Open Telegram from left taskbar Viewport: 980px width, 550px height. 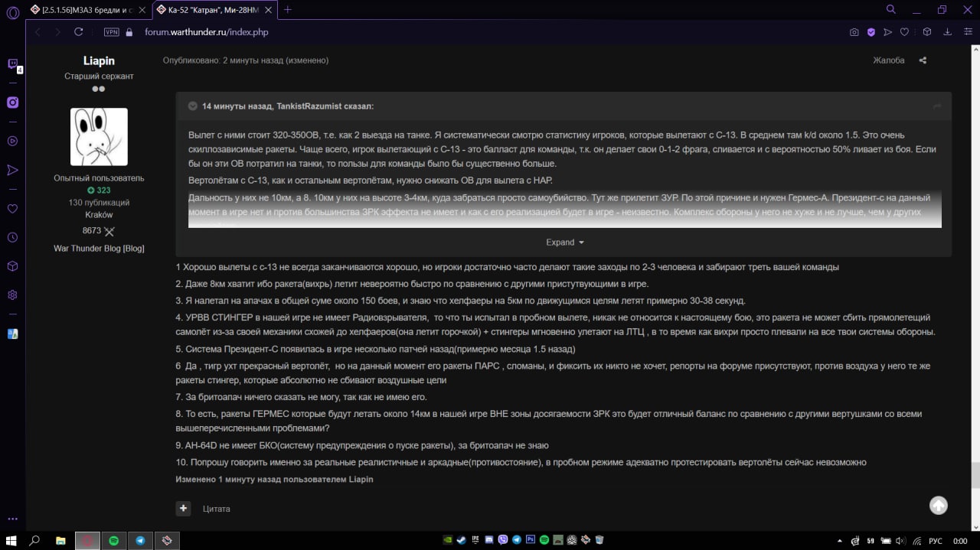tap(140, 540)
